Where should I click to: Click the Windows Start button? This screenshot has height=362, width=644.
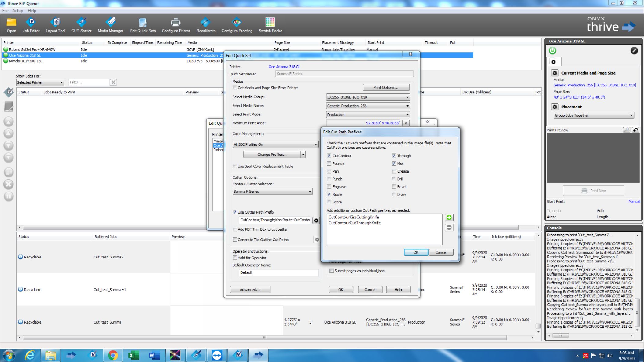[x=9, y=355]
